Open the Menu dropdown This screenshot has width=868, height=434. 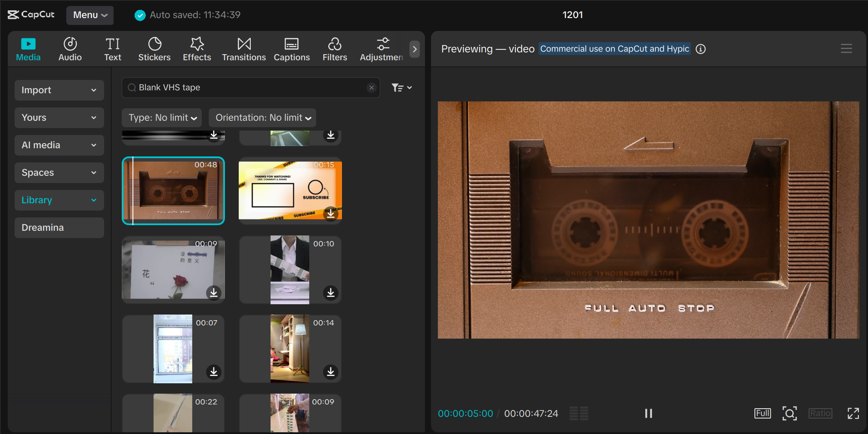click(x=89, y=15)
